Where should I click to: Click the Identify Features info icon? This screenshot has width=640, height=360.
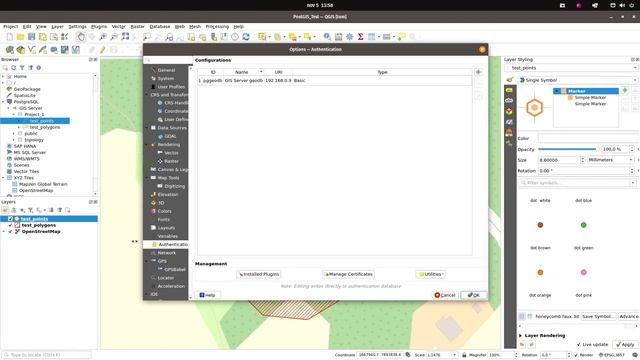coord(327,37)
